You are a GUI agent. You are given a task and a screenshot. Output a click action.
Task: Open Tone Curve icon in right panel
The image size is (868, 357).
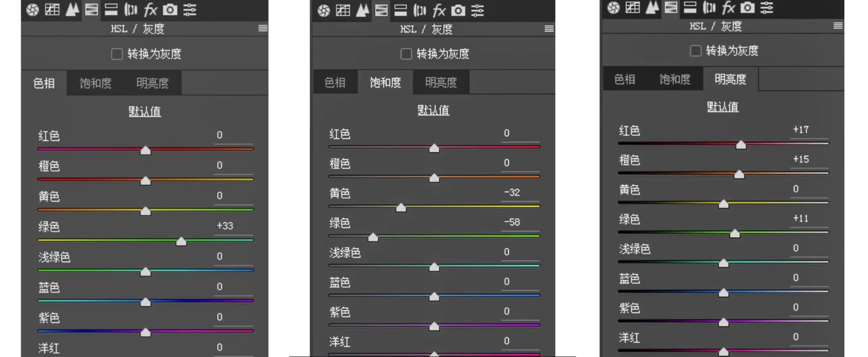click(633, 7)
